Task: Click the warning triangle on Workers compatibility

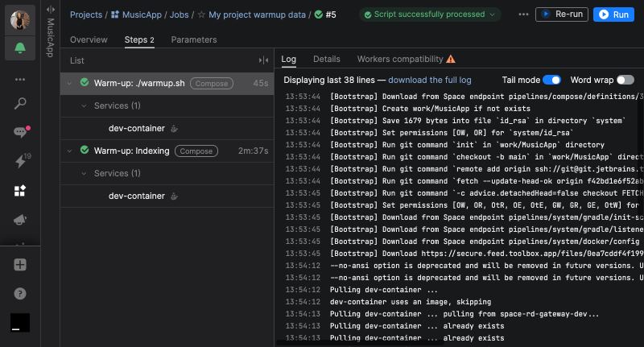Action: coord(451,59)
